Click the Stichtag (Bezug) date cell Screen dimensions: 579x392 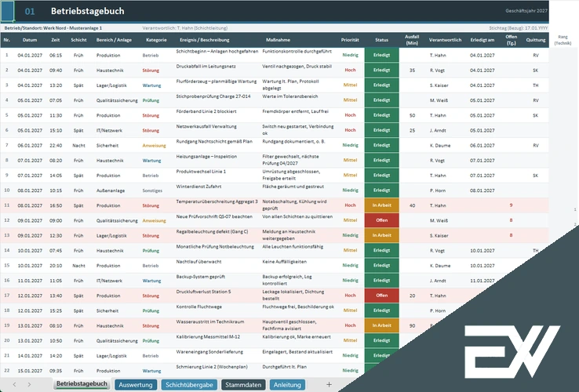[x=518, y=28]
